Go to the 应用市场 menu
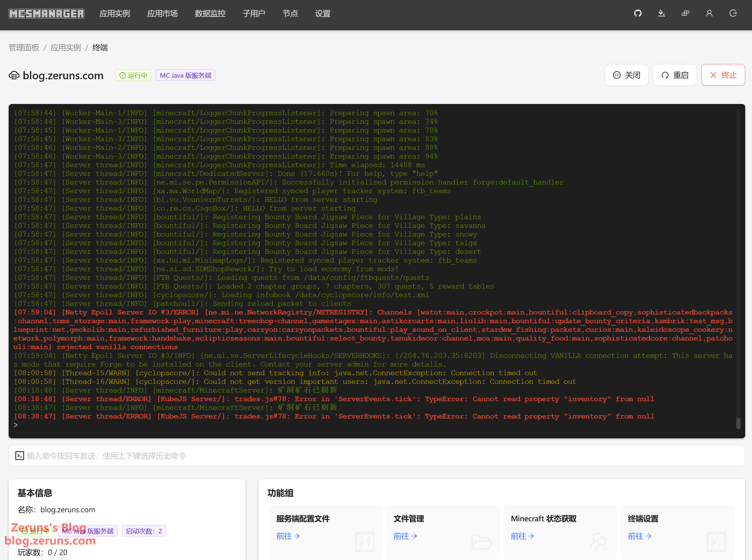752x560 pixels. [x=162, y=14]
